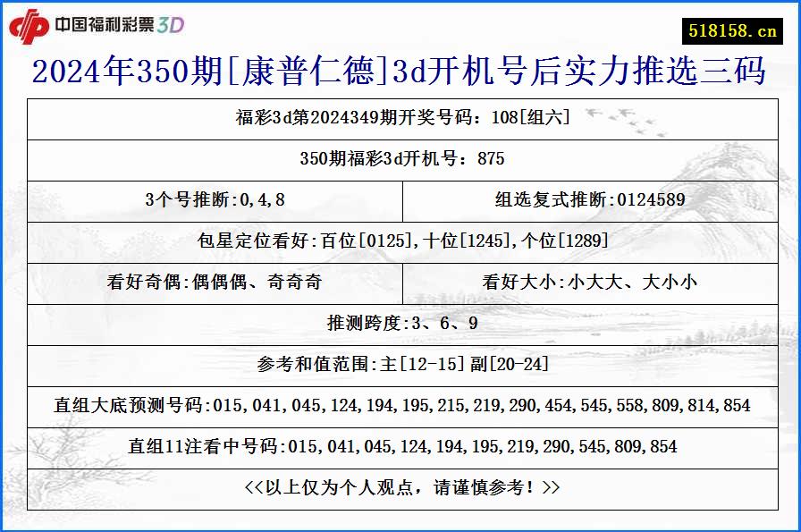
Task: Click the 中国福利彩票 red logo icon
Action: pos(30,24)
